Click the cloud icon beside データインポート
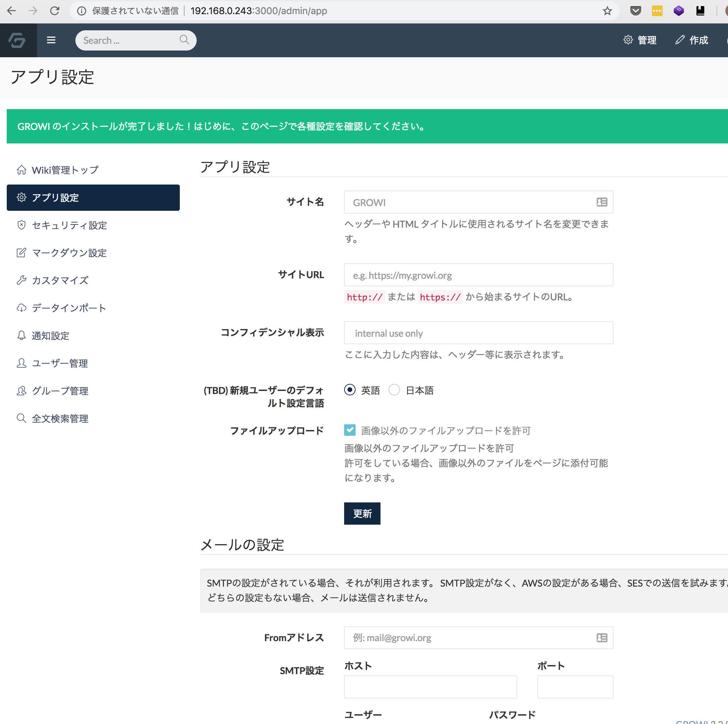The image size is (728, 724). 22,307
